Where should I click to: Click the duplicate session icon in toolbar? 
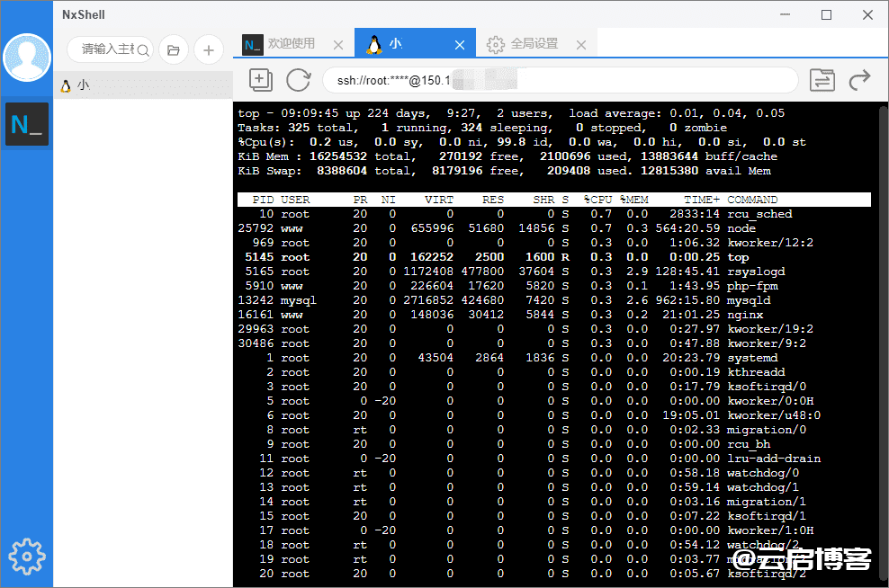[x=261, y=80]
